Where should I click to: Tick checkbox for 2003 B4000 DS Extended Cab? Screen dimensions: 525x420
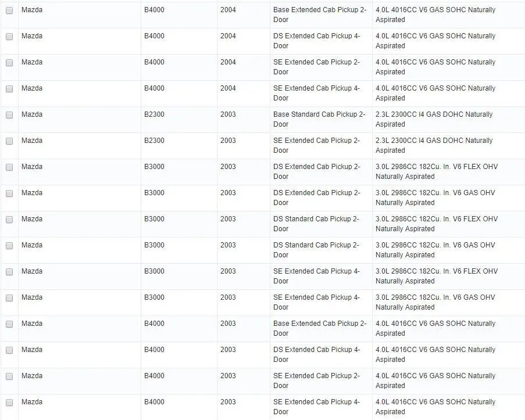coord(9,350)
